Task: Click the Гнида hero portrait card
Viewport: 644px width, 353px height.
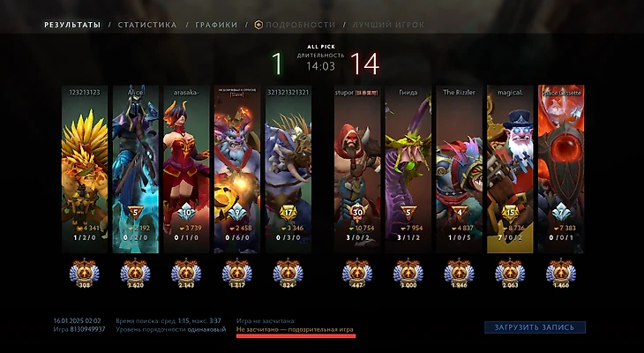Action: 408,169
